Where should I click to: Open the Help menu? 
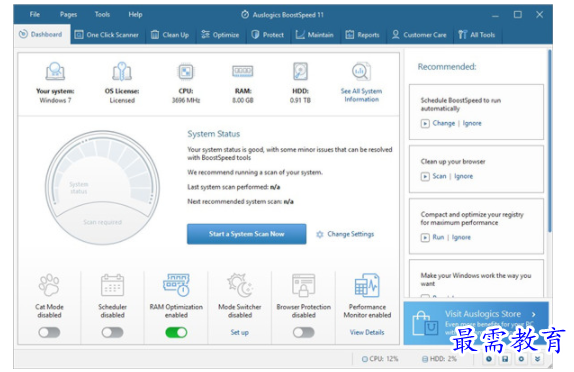[x=135, y=14]
